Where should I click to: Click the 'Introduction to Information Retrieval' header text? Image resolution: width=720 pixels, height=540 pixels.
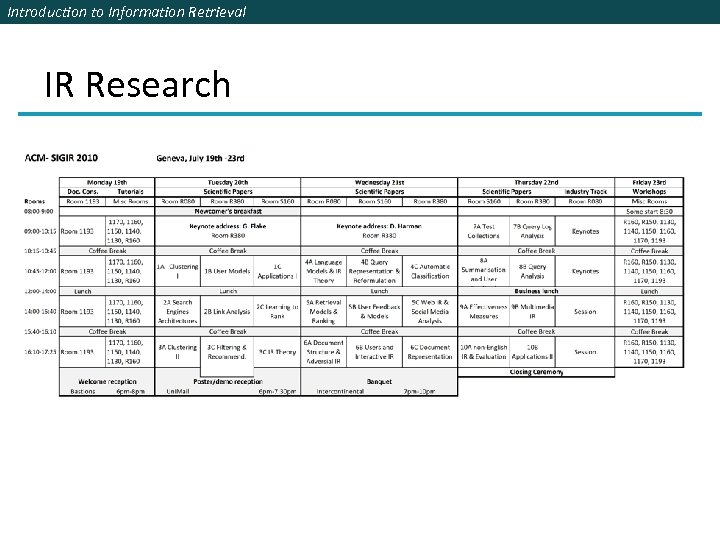pyautogui.click(x=127, y=12)
